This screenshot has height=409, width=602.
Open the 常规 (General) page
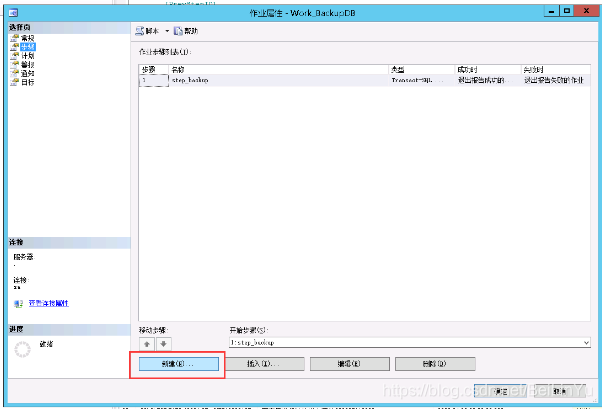pos(27,38)
